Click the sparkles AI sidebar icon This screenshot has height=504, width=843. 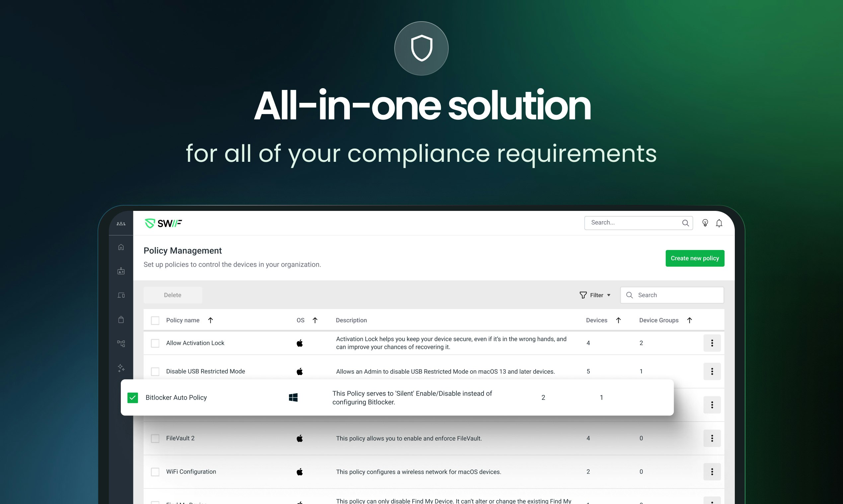tap(121, 368)
